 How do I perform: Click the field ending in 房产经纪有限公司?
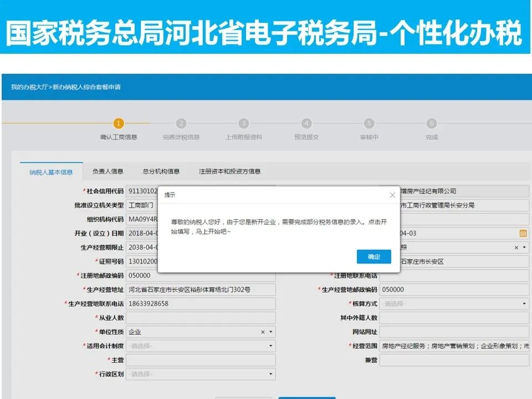point(464,191)
